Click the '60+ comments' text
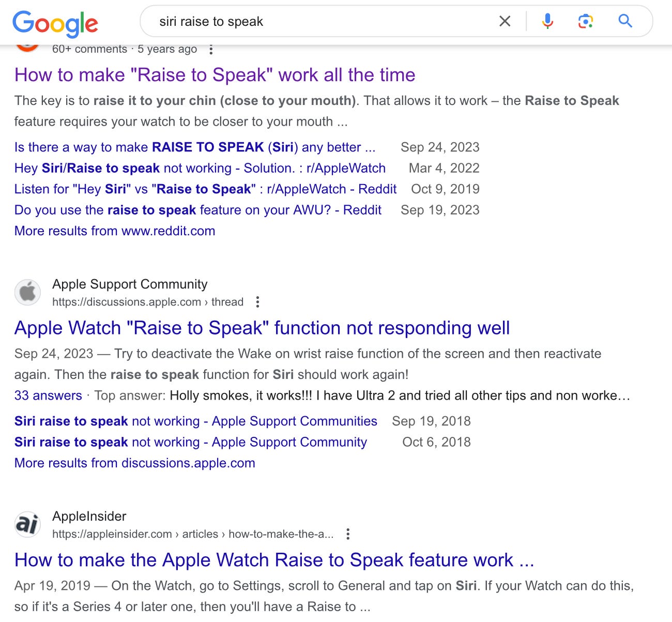Image resolution: width=672 pixels, height=622 pixels. [89, 49]
